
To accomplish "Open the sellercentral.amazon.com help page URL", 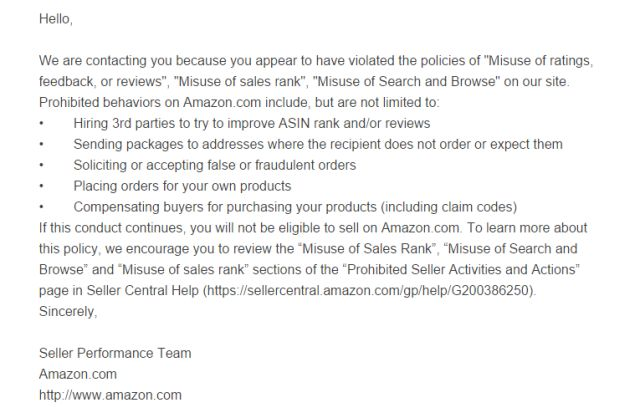I will point(368,291).
